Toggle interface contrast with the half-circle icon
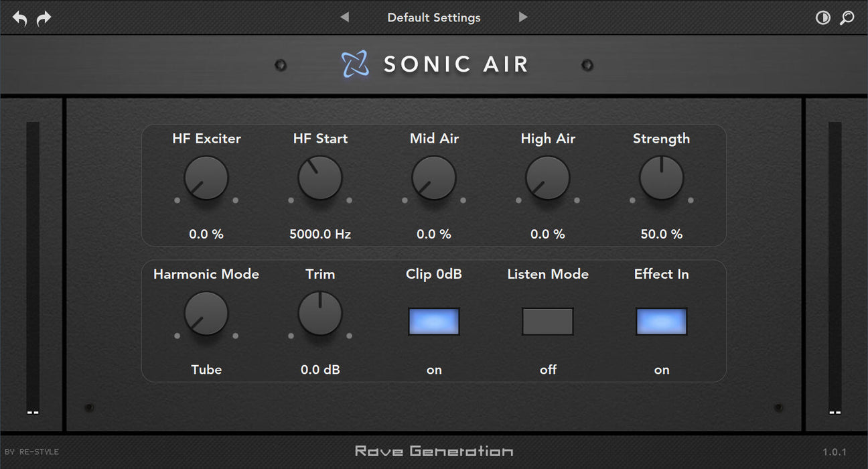The width and height of the screenshot is (868, 469). (823, 17)
